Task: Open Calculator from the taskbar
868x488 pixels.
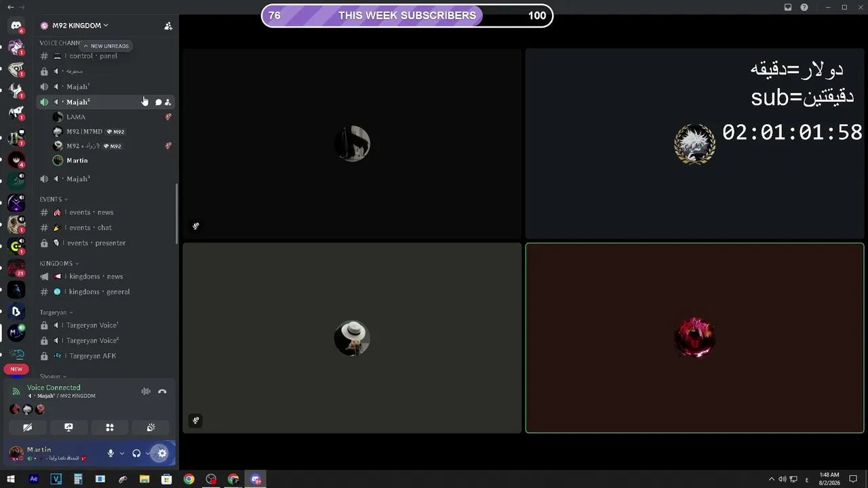Action: pos(78,479)
